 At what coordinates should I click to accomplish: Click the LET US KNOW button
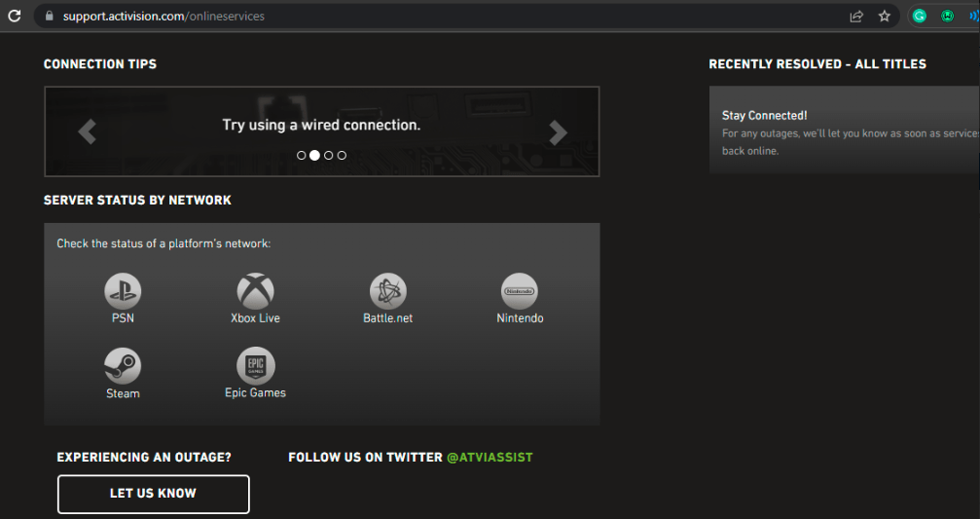pyautogui.click(x=153, y=494)
